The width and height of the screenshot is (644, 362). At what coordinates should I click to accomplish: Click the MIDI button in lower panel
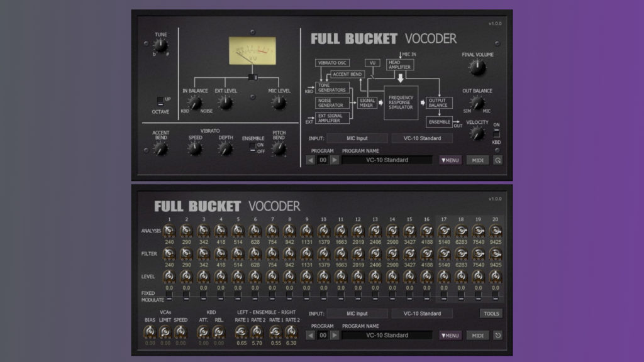[477, 336]
